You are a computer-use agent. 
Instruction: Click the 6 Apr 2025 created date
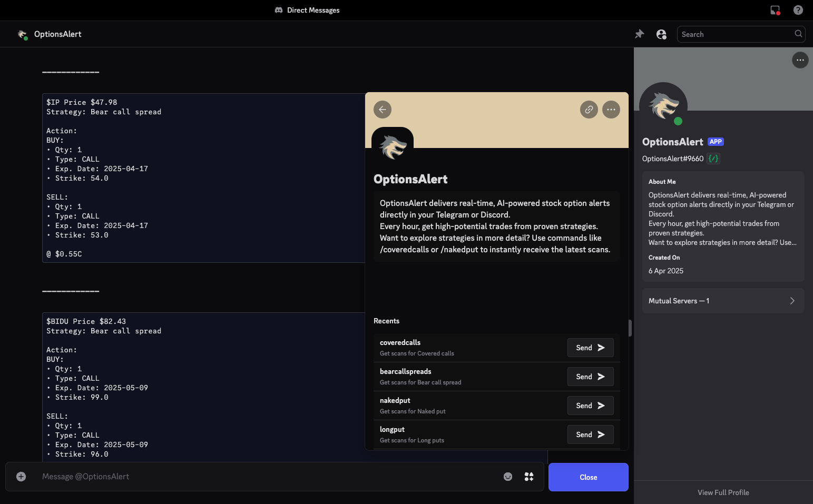[666, 271]
